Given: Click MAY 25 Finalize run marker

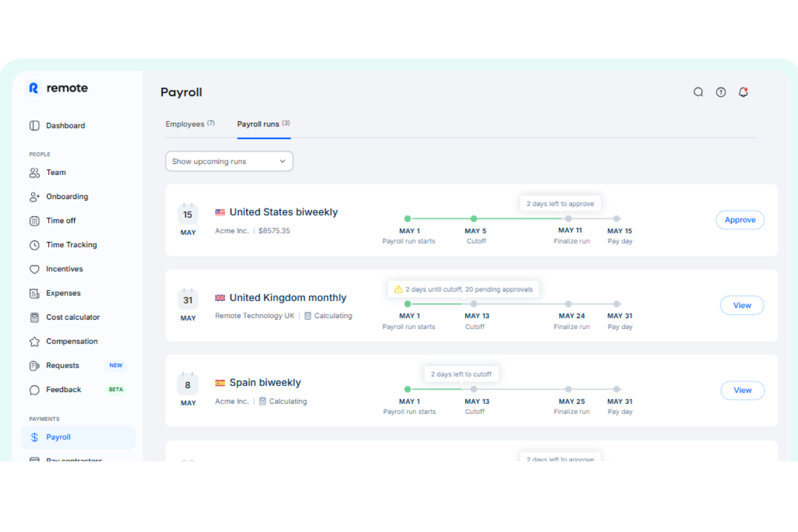Looking at the screenshot, I should coord(568,389).
